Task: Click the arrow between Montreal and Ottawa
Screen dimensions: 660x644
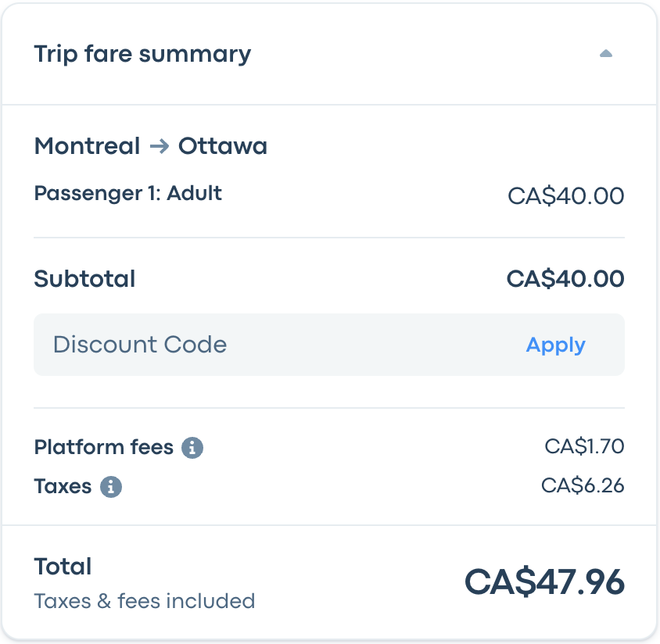Action: [x=160, y=146]
